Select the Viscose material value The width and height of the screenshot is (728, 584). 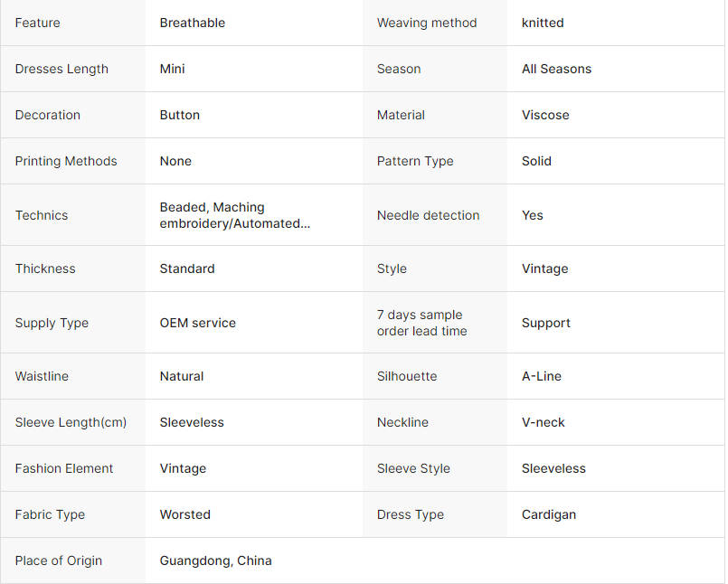545,115
